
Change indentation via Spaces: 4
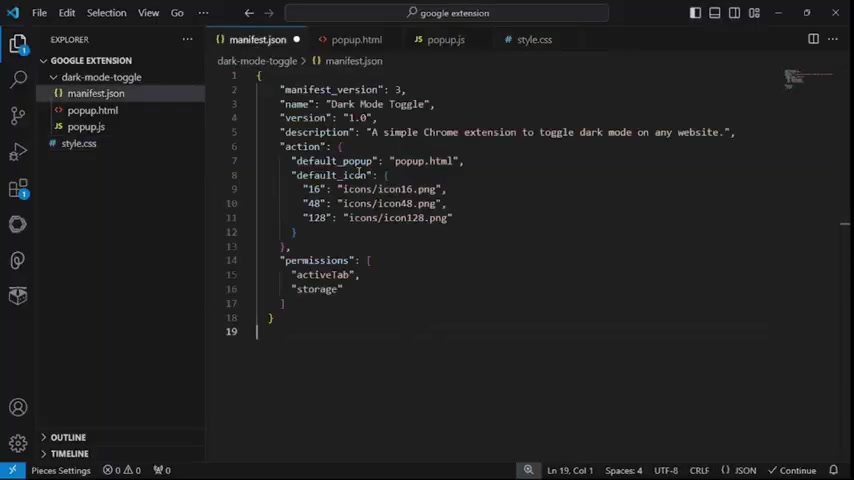(x=624, y=470)
